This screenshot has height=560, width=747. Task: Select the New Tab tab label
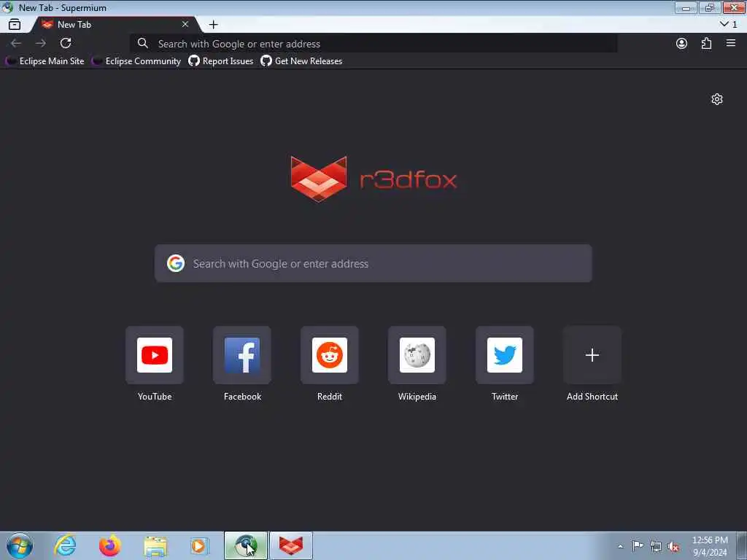74,24
